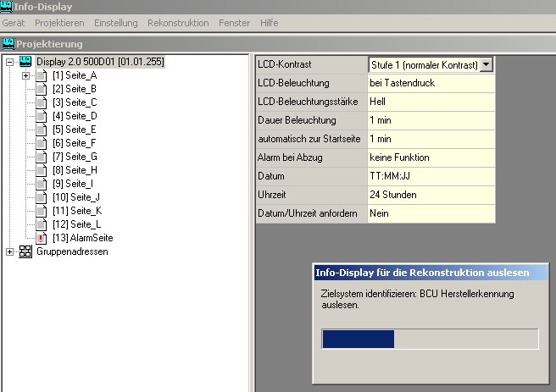Image resolution: width=556 pixels, height=392 pixels.
Task: Click the page icon beside Seite_A
Action: 41,76
